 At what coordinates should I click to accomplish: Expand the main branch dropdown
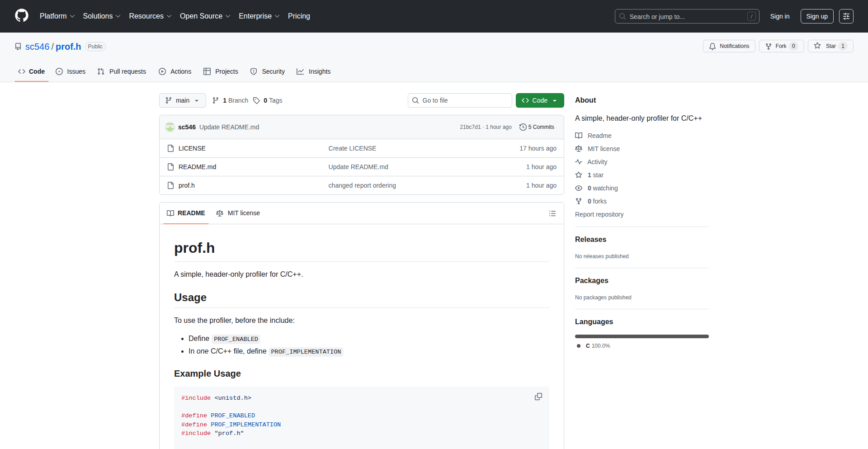point(182,100)
